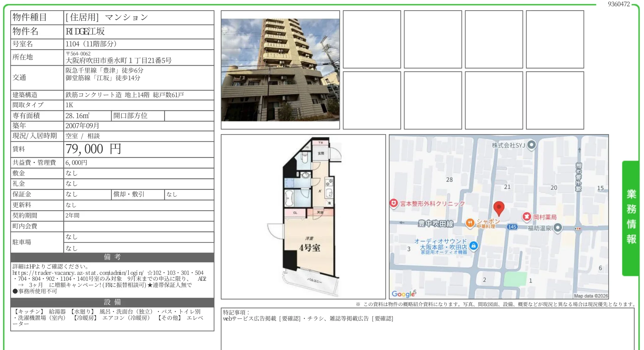The image size is (644, 350).
Task: Open the building exterior photo
Action: [x=280, y=70]
